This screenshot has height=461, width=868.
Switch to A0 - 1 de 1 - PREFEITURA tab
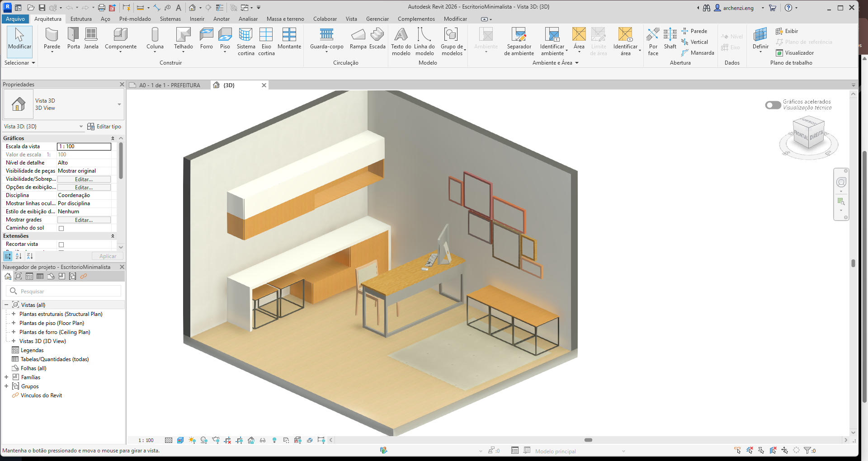tap(169, 85)
